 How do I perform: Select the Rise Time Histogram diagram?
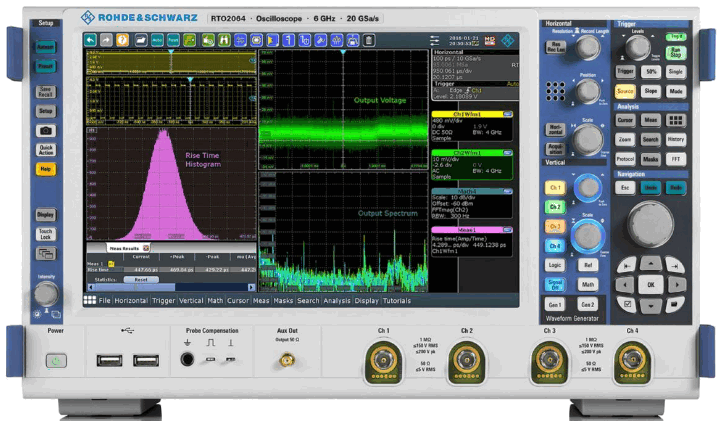pos(171,184)
